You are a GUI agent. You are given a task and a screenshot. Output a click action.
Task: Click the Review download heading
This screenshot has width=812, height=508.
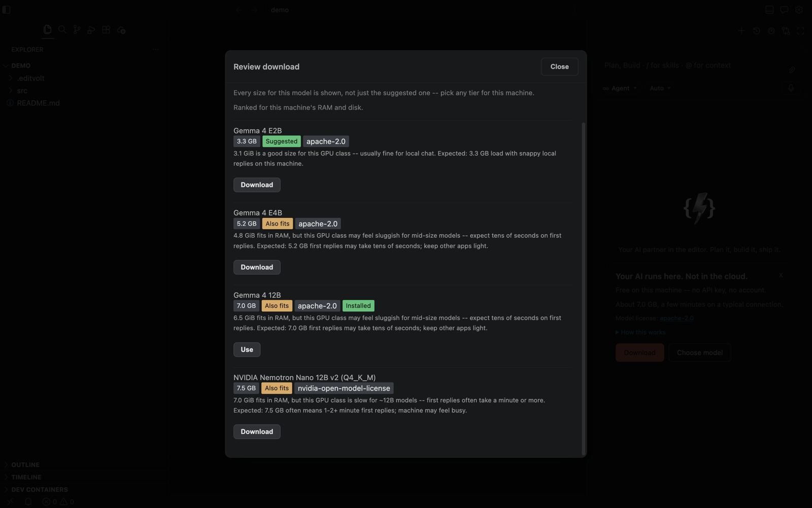(x=266, y=67)
